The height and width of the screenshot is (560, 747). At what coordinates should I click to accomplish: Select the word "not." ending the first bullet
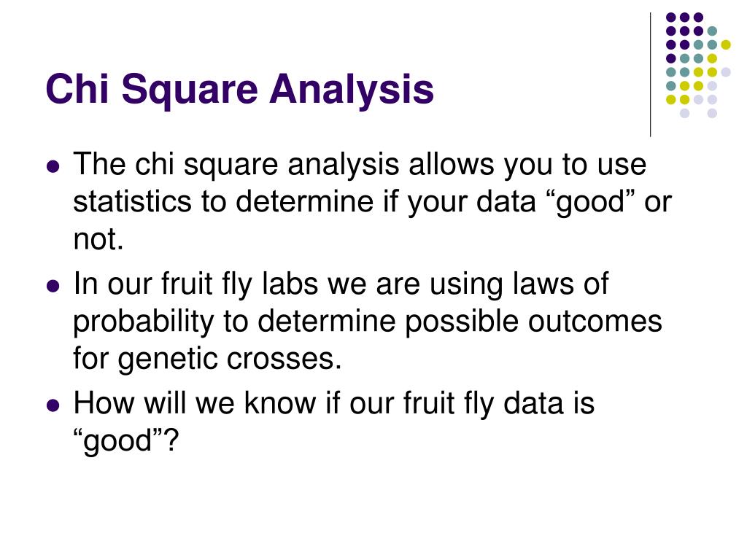98,239
